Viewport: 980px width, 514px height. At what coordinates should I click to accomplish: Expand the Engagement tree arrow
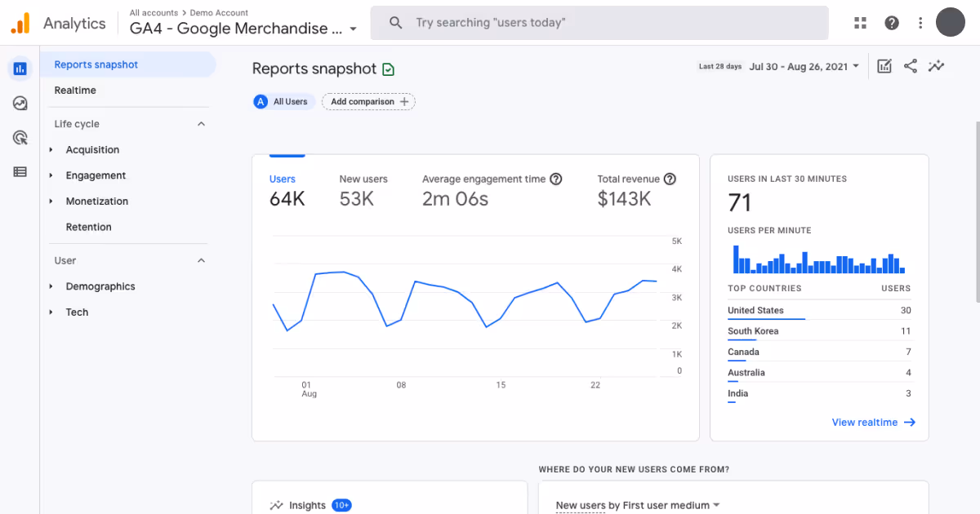click(x=51, y=175)
